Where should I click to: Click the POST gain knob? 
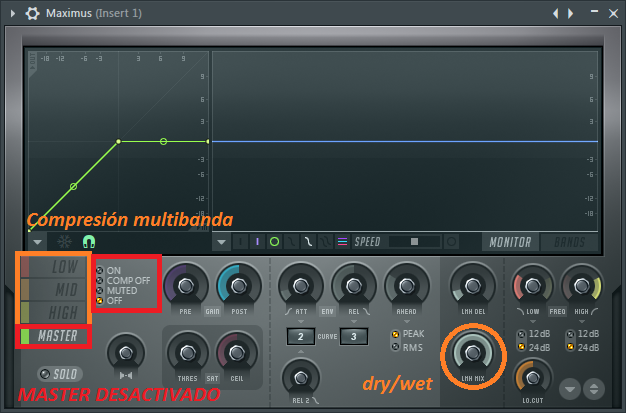pyautogui.click(x=239, y=286)
